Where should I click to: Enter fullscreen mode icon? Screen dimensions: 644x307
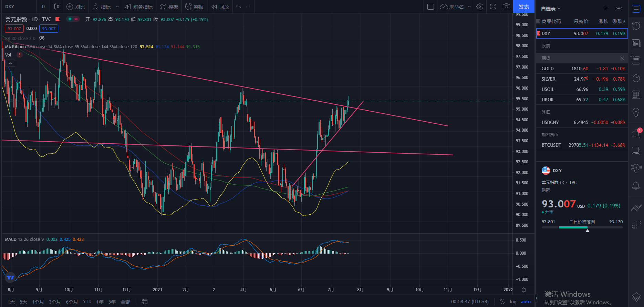[x=493, y=7]
